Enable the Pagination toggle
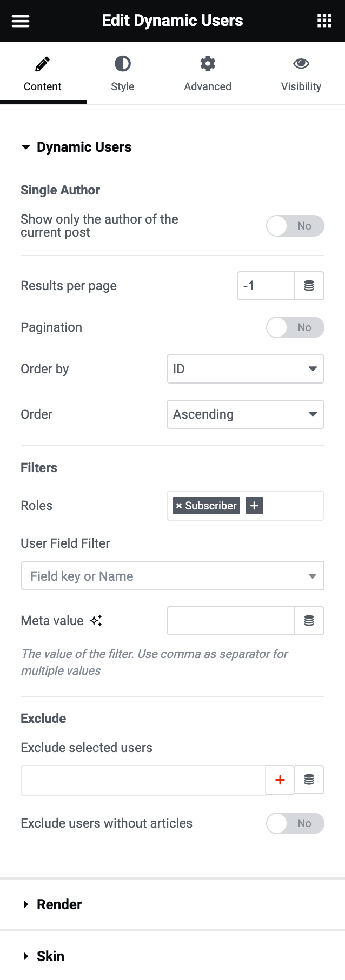345x980 pixels. pyautogui.click(x=295, y=327)
